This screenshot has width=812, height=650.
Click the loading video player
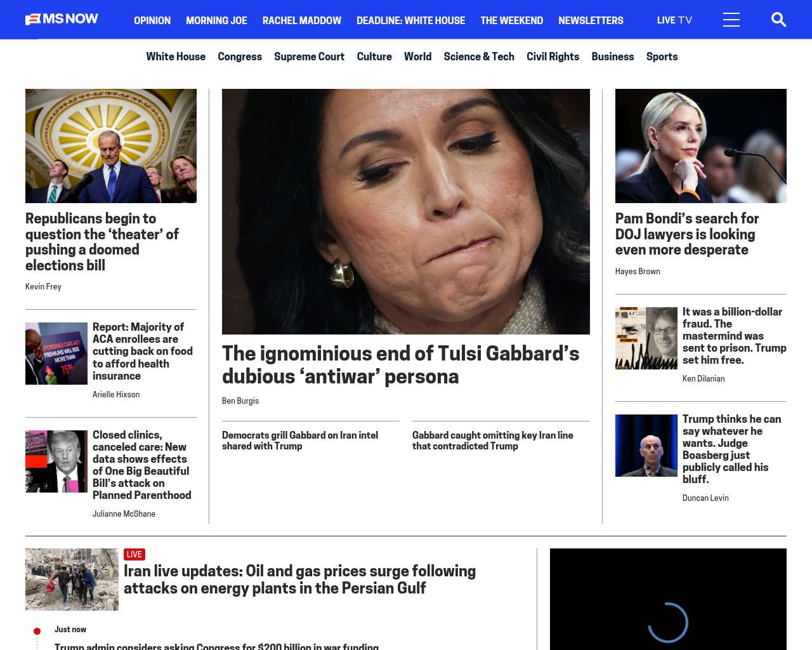pyautogui.click(x=668, y=599)
